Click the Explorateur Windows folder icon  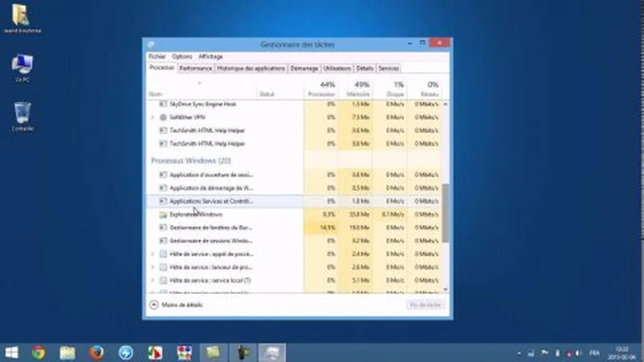(163, 215)
